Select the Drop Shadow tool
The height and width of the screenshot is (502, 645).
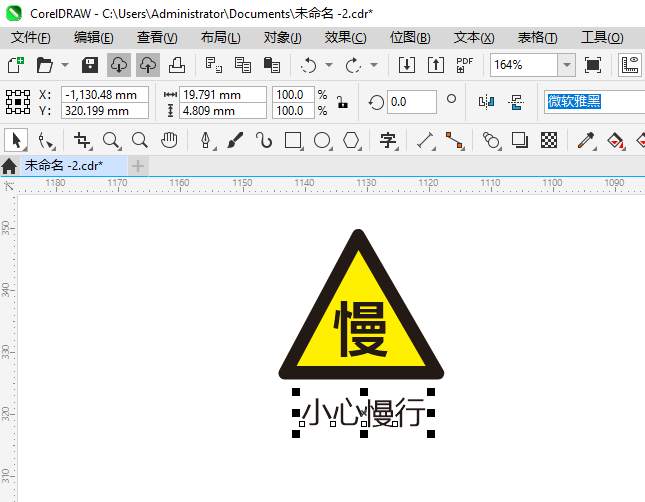[520, 140]
